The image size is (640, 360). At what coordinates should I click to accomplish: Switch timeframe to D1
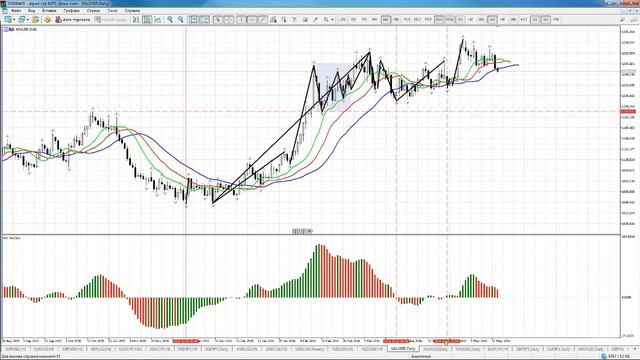535,20
